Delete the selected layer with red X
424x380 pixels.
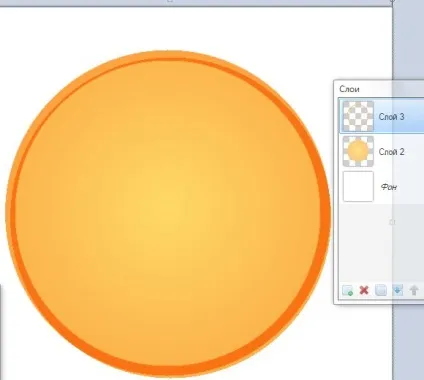tap(364, 290)
